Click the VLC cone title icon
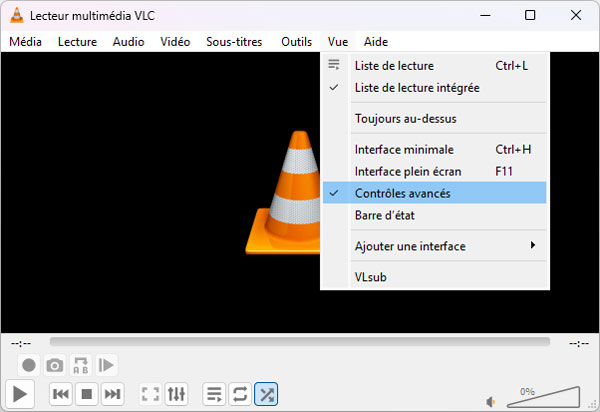The height and width of the screenshot is (412, 600). click(16, 15)
